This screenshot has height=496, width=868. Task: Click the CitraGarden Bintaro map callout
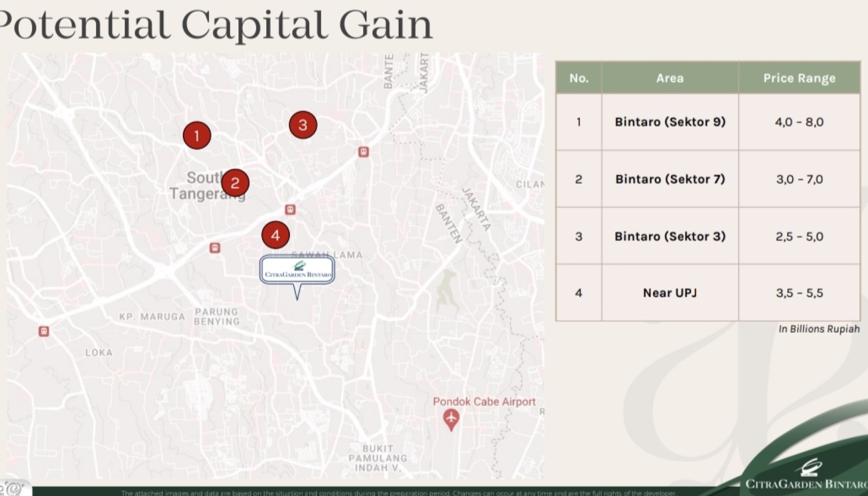(x=297, y=270)
